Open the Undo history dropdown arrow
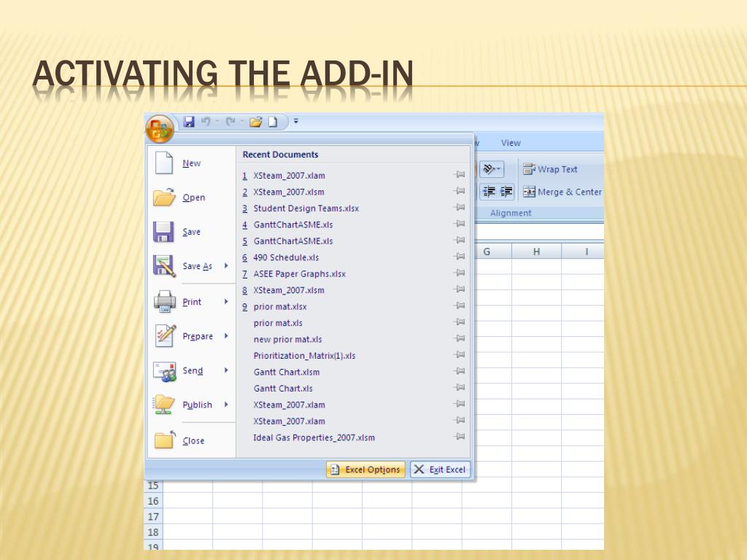The height and width of the screenshot is (560, 747). pos(217,122)
